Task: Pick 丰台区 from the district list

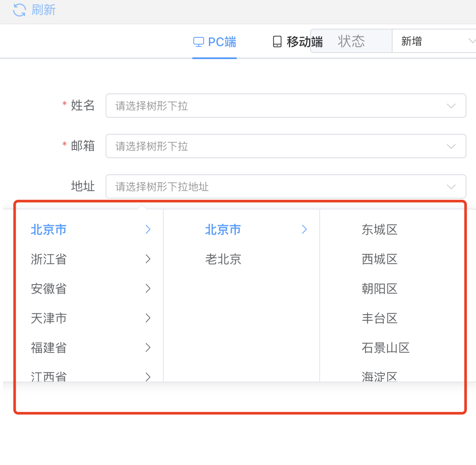Action: [380, 319]
